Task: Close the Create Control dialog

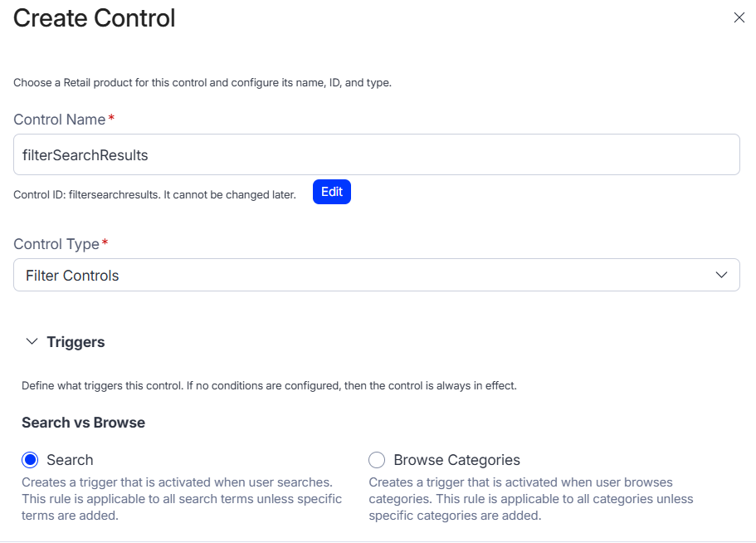Action: pos(739,17)
